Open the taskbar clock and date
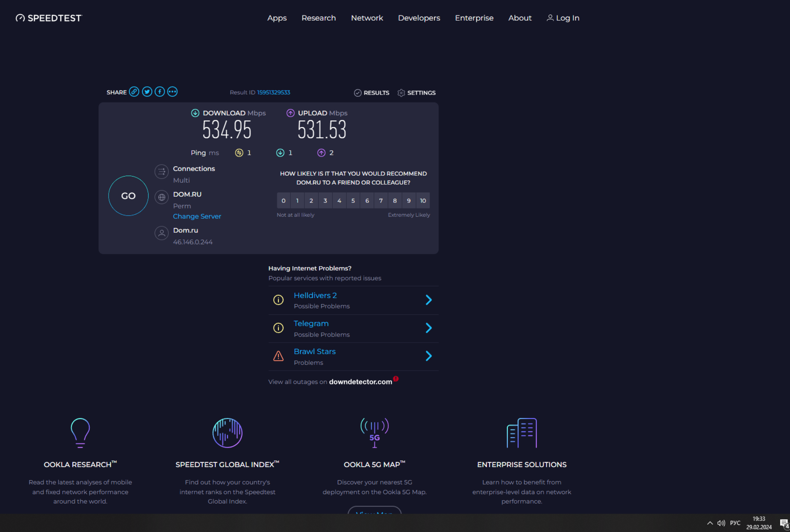790x532 pixels. coord(759,523)
